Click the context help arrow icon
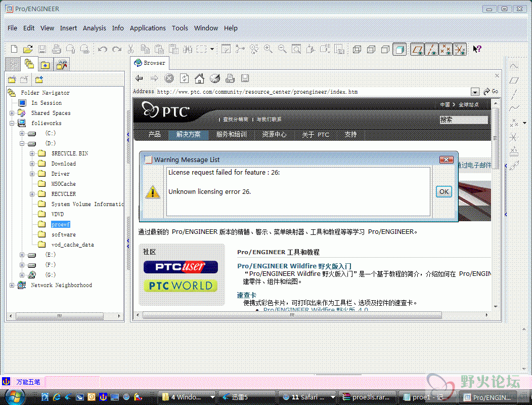Screen dimensions: 532x405 [477, 49]
